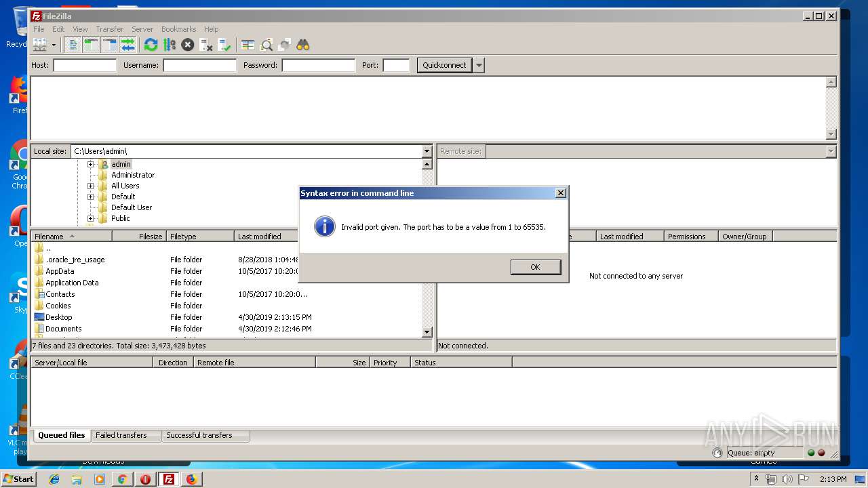Sort remote files by Permissions column
This screenshot has width=868, height=488.
[691, 237]
